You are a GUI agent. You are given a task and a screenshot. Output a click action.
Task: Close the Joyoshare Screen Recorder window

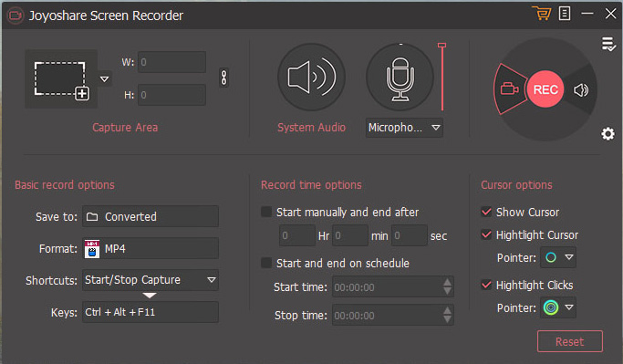point(610,14)
